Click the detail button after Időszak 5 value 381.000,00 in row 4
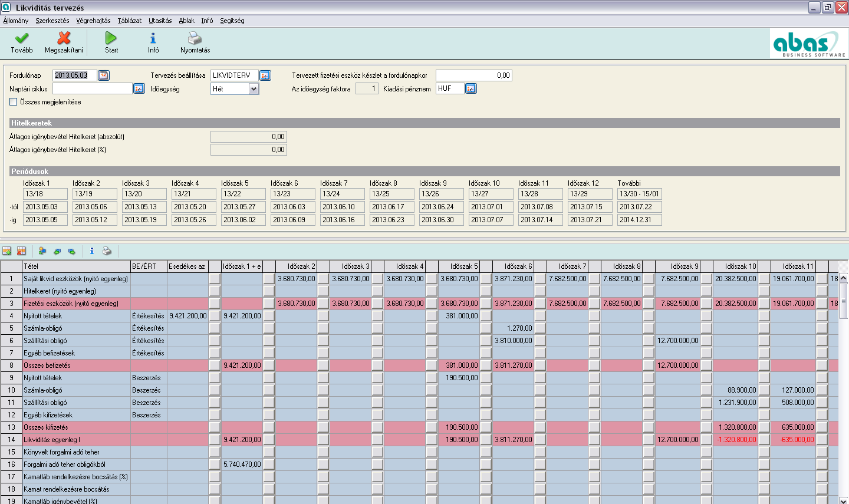 pos(486,316)
